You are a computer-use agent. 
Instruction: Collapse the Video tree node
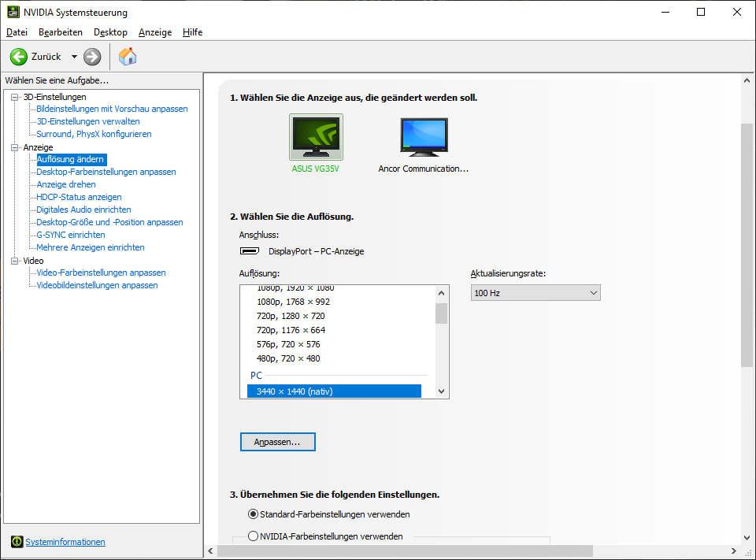tap(15, 261)
